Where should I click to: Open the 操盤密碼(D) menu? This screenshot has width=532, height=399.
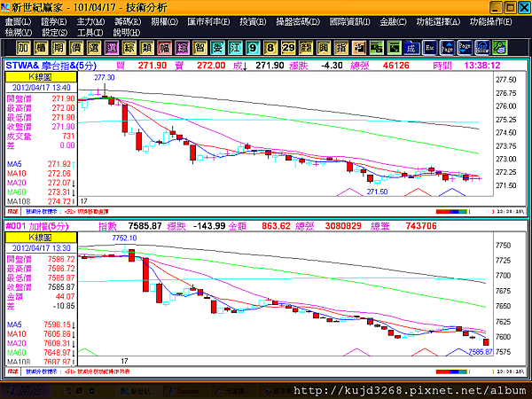(298, 22)
